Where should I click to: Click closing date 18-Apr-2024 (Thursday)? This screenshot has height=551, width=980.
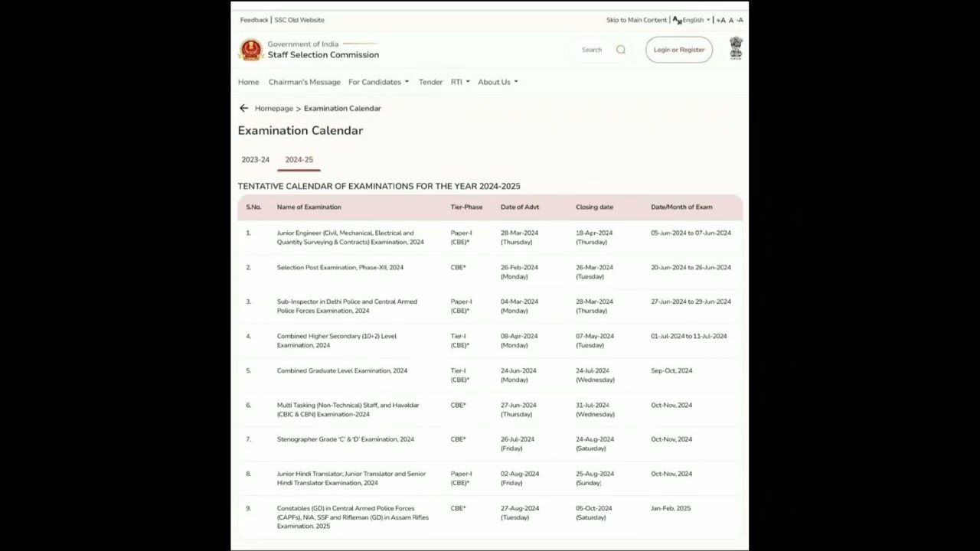pos(594,237)
